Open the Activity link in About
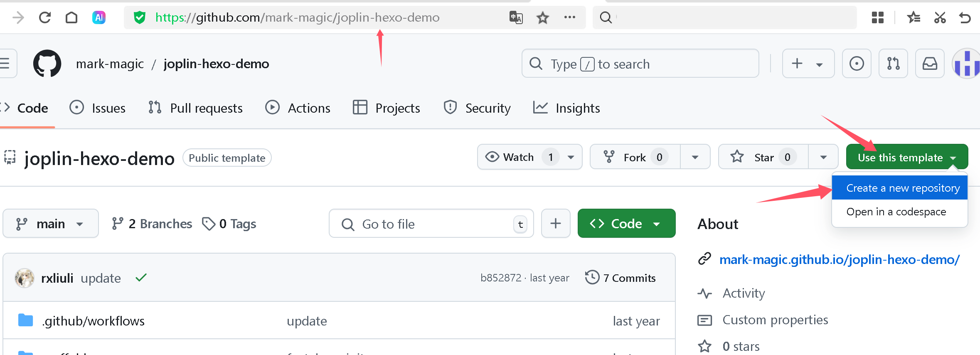The width and height of the screenshot is (980, 355). pos(731,293)
